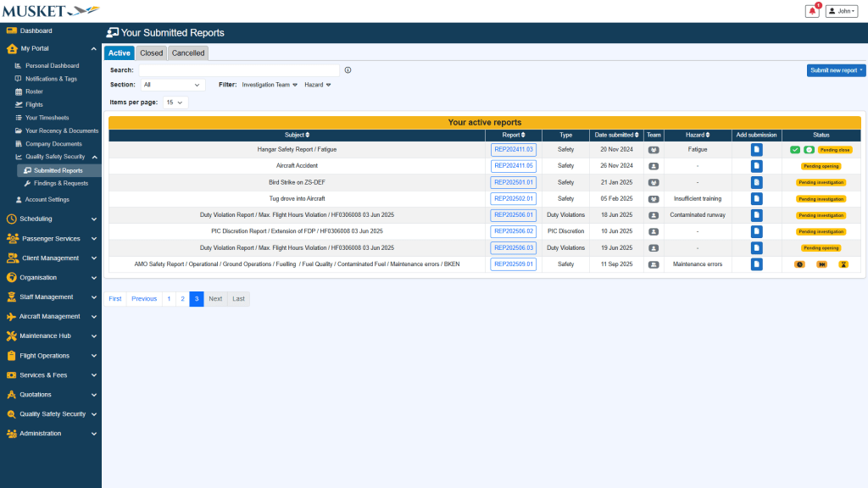Click the hourglass status icon in last row
This screenshot has height=488, width=868.
point(843,264)
